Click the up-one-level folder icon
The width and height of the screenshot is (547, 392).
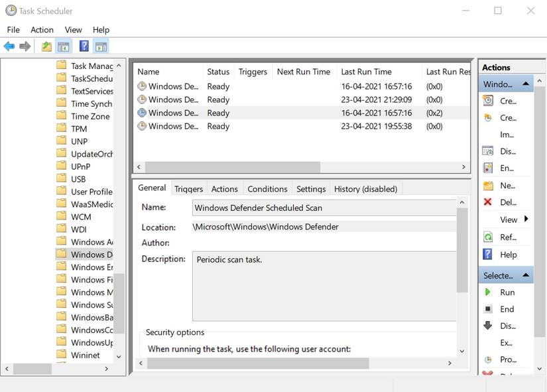(46, 46)
